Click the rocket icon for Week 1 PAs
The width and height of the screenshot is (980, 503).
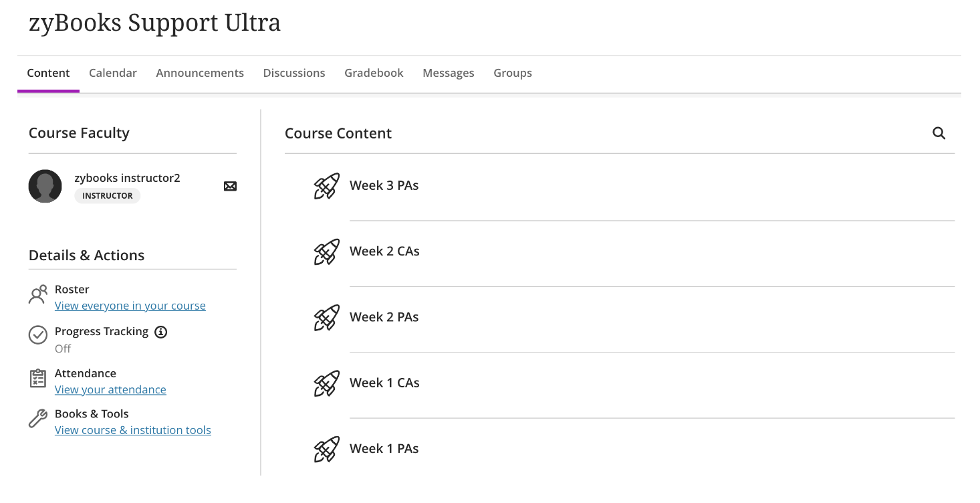(327, 449)
